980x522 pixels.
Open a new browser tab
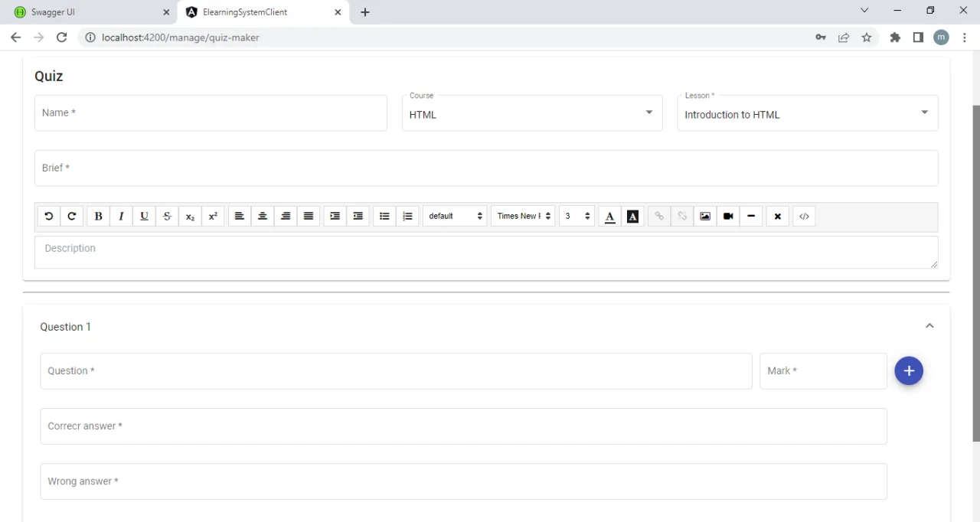(365, 12)
